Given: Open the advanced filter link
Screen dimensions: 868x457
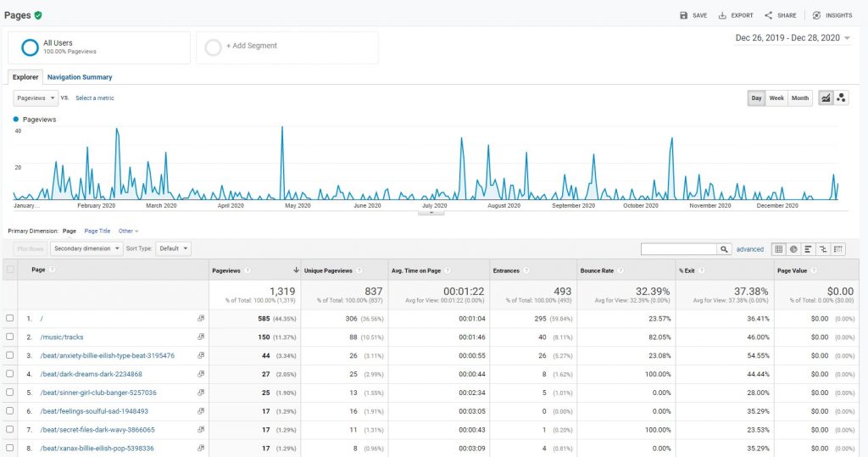Looking at the screenshot, I should pos(750,249).
